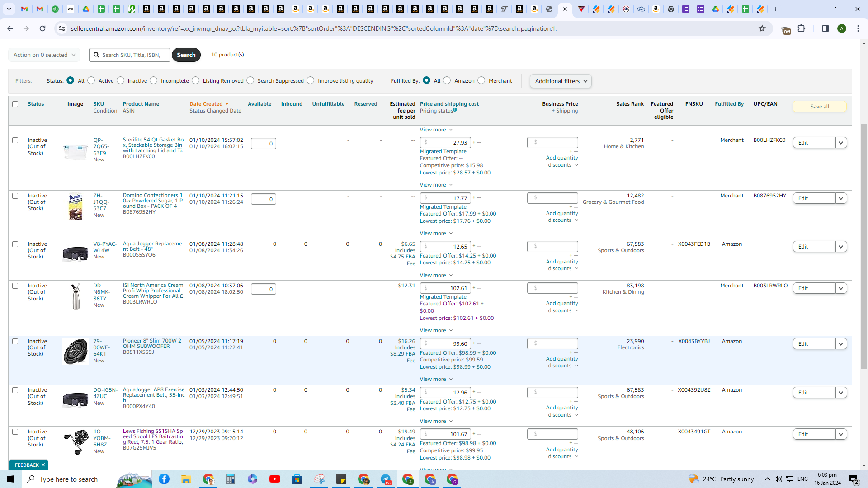Screen dimensions: 868x488
Task: Open Calculator from the taskbar
Action: point(231,479)
